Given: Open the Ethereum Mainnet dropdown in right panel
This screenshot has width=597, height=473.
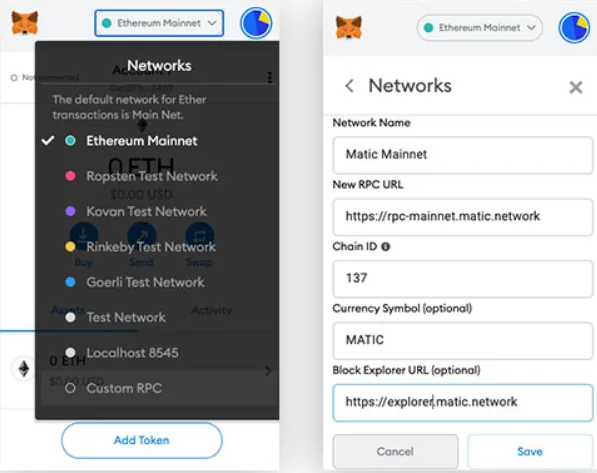Looking at the screenshot, I should click(x=480, y=28).
